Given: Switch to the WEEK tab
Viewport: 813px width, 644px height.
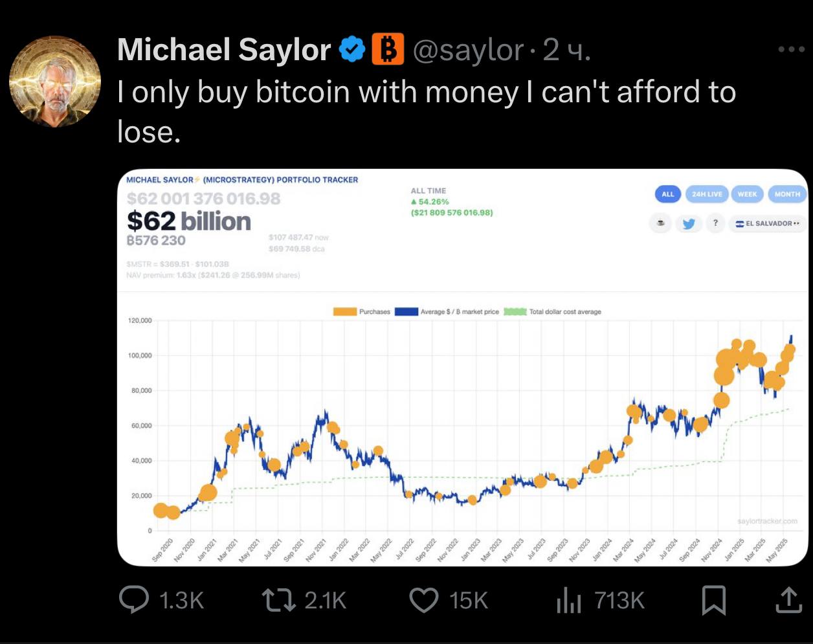Looking at the screenshot, I should (x=747, y=194).
